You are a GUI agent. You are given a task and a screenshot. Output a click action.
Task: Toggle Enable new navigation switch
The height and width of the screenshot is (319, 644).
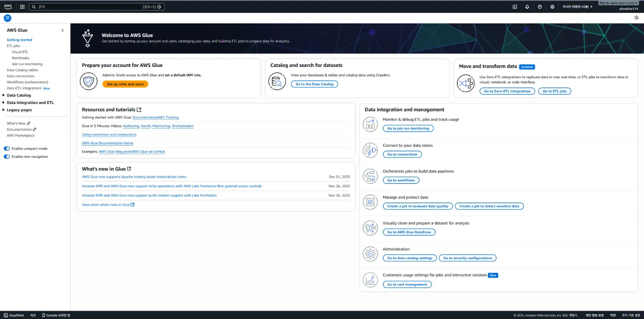point(7,156)
